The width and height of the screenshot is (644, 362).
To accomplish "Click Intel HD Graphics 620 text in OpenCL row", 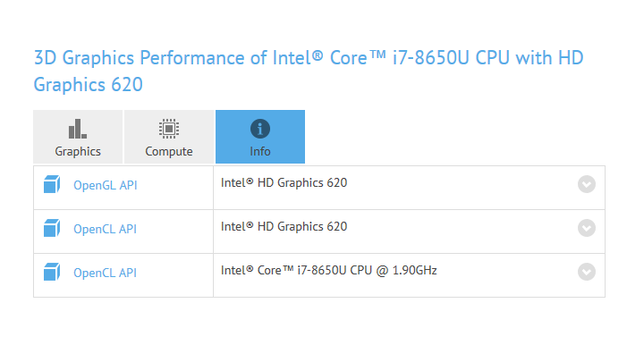I will [284, 226].
